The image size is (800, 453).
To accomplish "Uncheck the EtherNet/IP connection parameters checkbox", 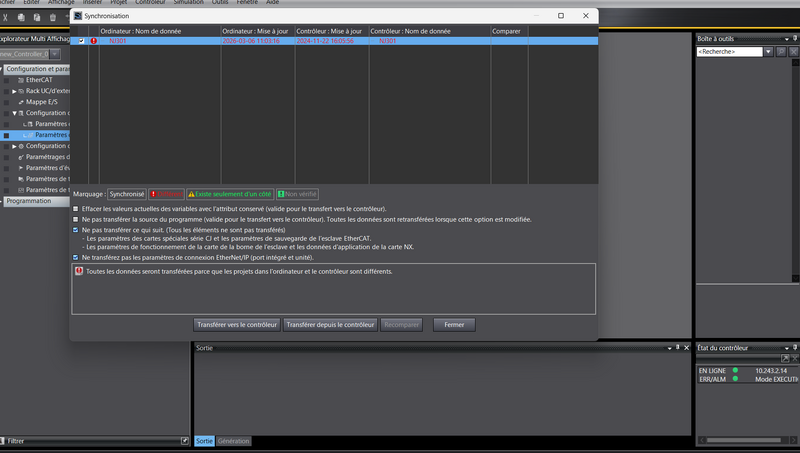I will click(x=76, y=257).
